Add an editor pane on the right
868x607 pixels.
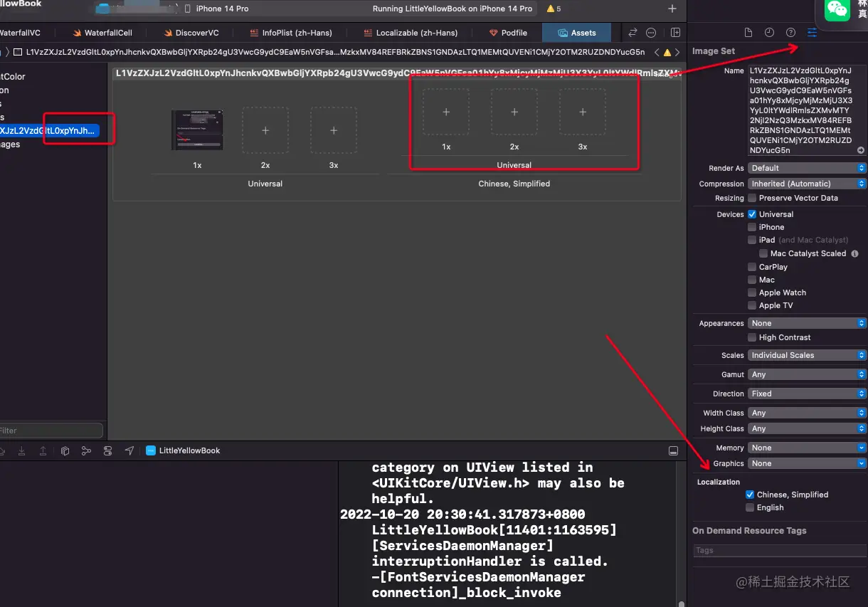click(x=675, y=33)
